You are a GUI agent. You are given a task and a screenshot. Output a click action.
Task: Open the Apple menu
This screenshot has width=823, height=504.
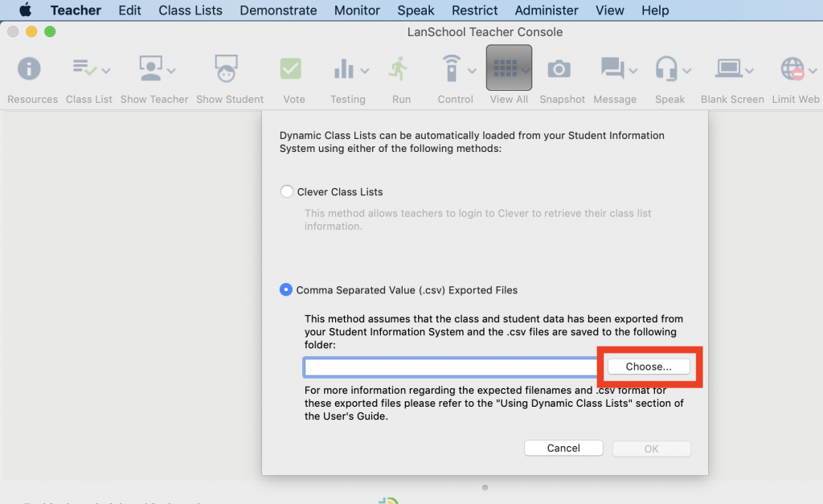[25, 10]
